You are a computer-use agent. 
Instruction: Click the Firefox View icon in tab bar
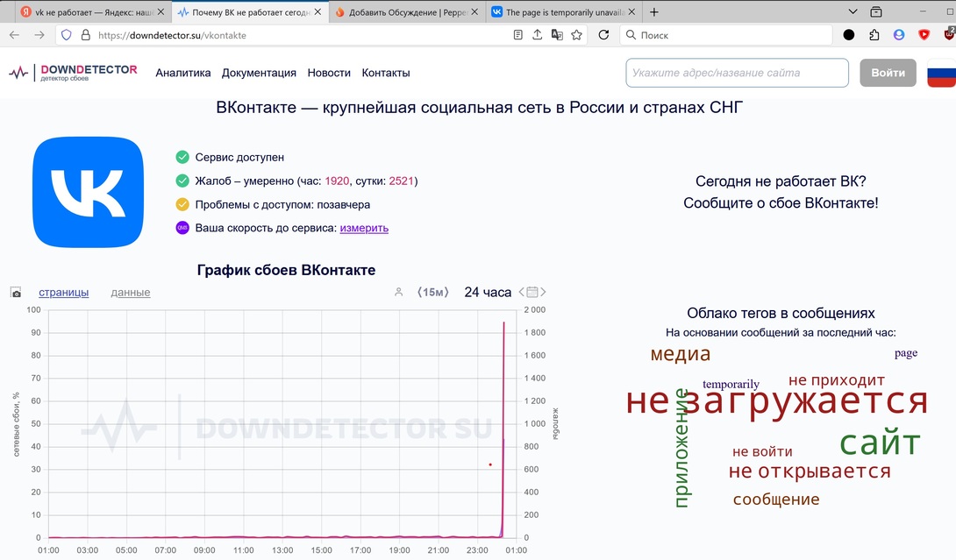click(876, 11)
